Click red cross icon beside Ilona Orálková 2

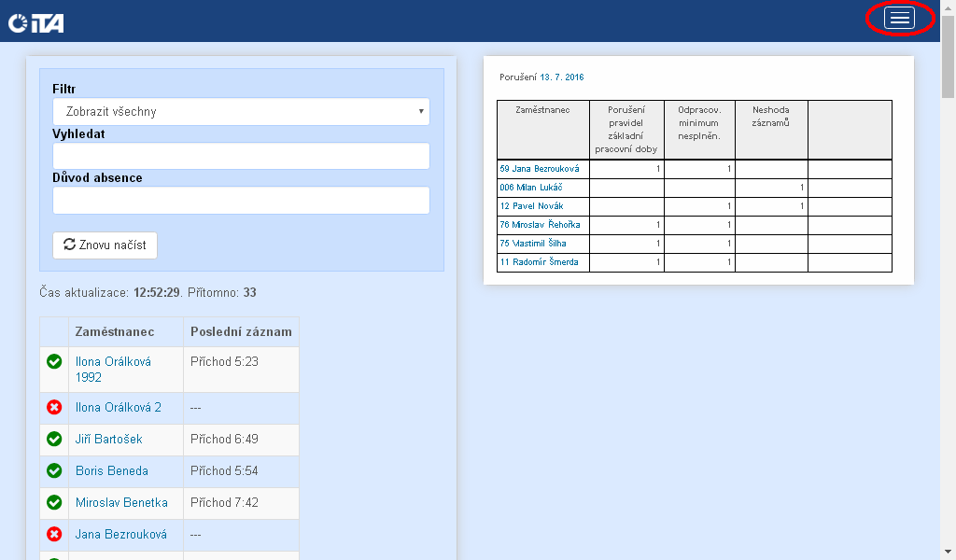click(54, 408)
